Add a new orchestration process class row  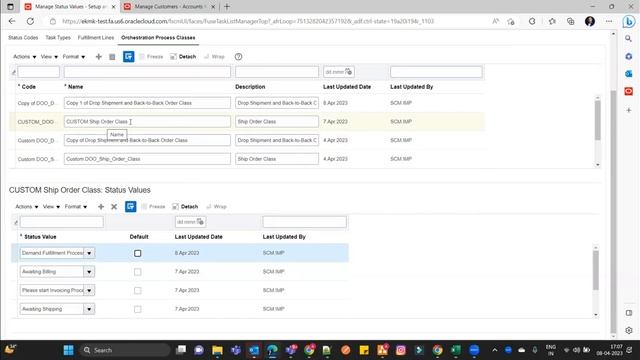tap(98, 57)
